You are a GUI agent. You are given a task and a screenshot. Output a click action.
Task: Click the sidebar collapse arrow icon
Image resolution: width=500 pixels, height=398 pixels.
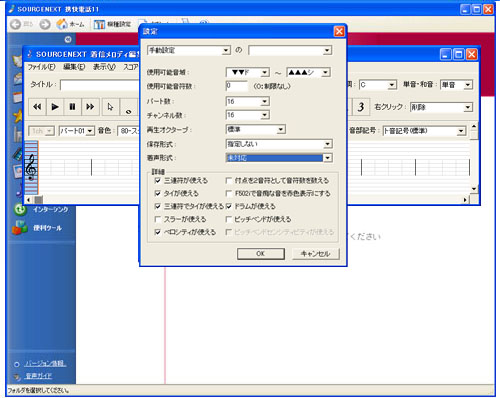(x=68, y=40)
